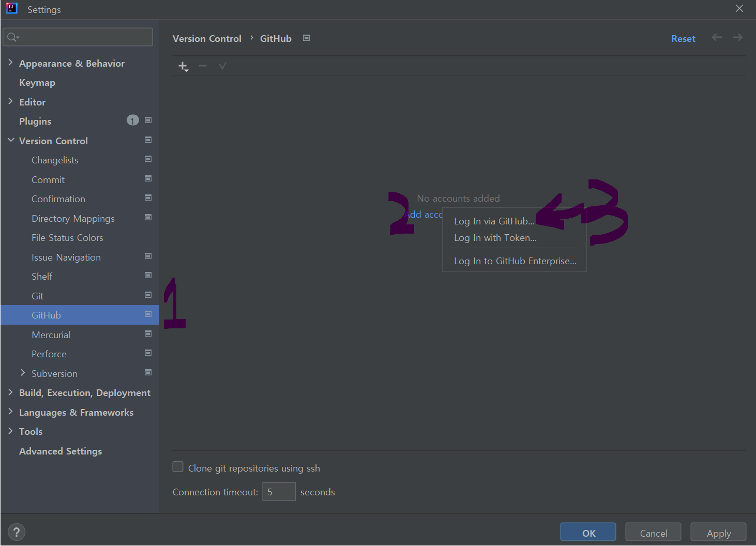Click the Connection timeout input field
This screenshot has width=756, height=546.
point(279,491)
